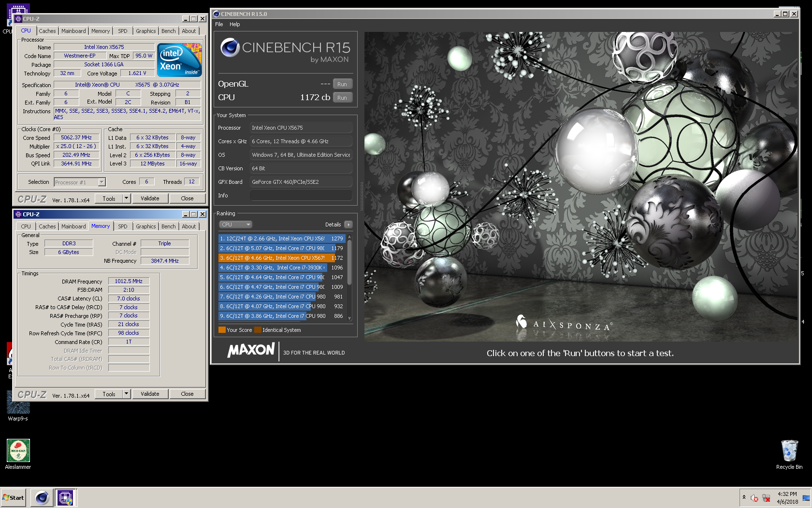Click the Bus Speed value 202.49 MHz
The width and height of the screenshot is (812, 508).
76,155
